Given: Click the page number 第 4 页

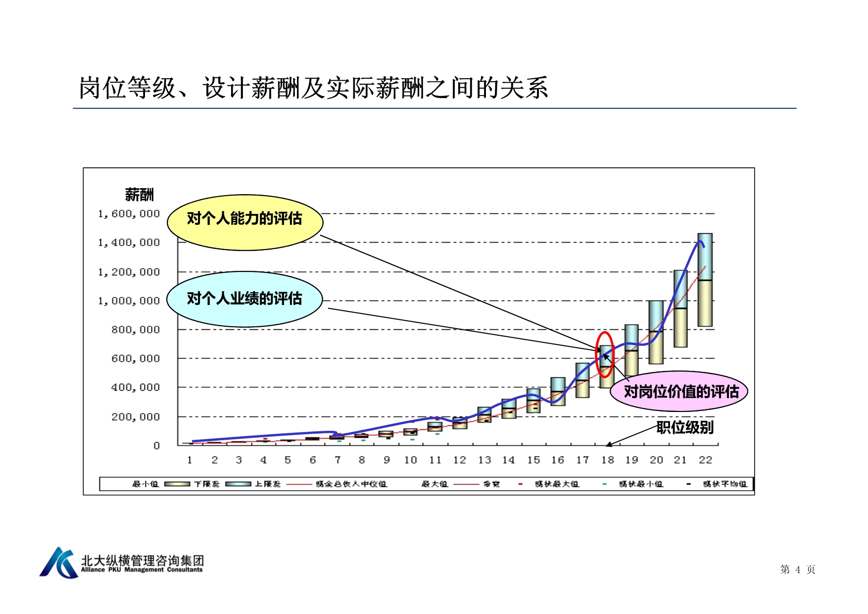Looking at the screenshot, I should [x=798, y=570].
